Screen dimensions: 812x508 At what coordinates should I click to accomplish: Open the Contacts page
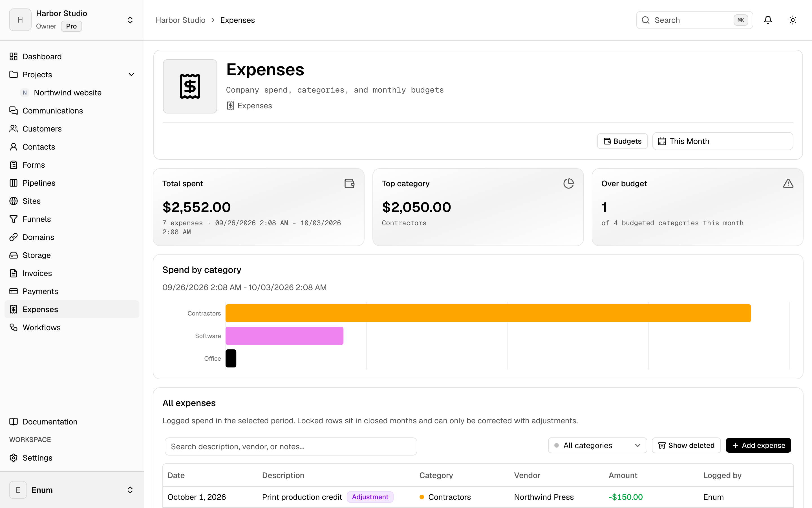(72, 147)
